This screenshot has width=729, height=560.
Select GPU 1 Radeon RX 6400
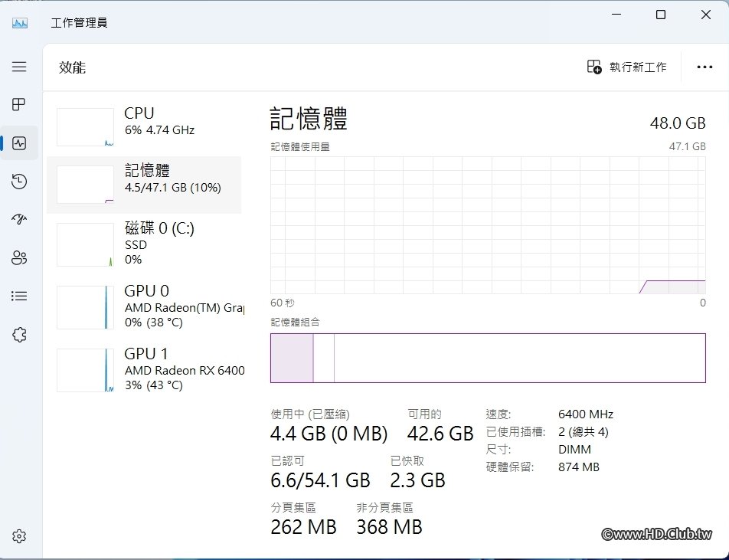[144, 369]
